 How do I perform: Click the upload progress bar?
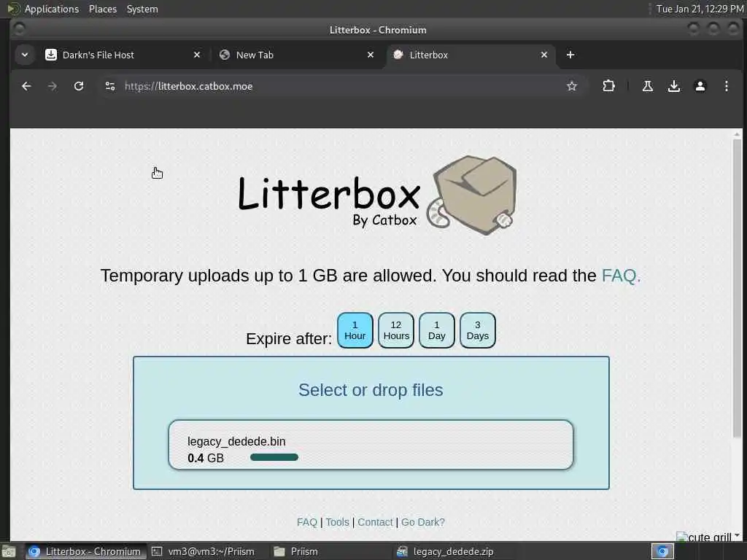tap(274, 457)
